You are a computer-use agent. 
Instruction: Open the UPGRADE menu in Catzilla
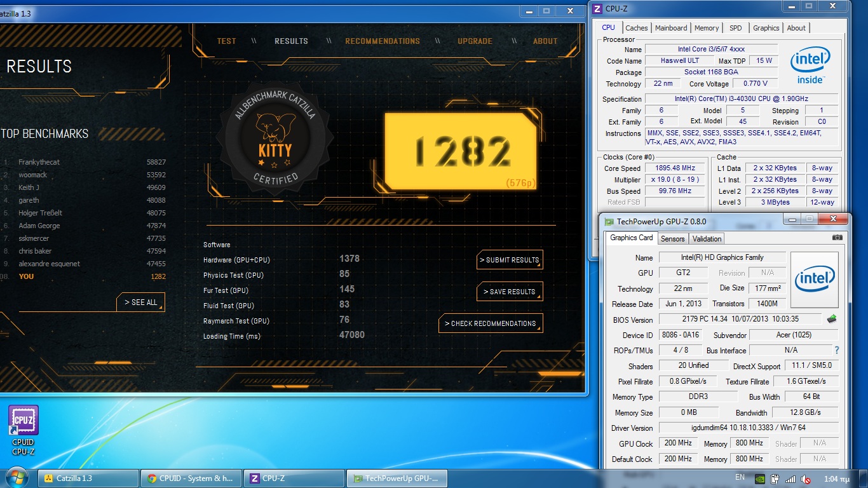click(x=475, y=41)
